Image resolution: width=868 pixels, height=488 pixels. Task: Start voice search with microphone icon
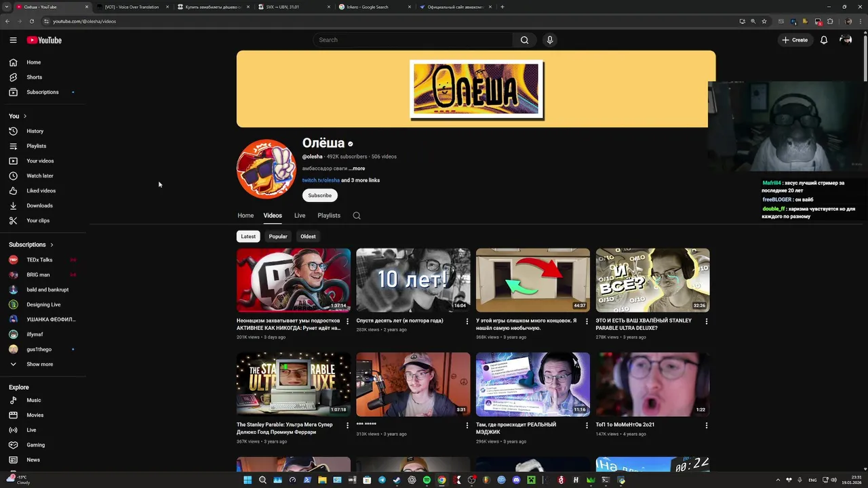click(x=550, y=40)
